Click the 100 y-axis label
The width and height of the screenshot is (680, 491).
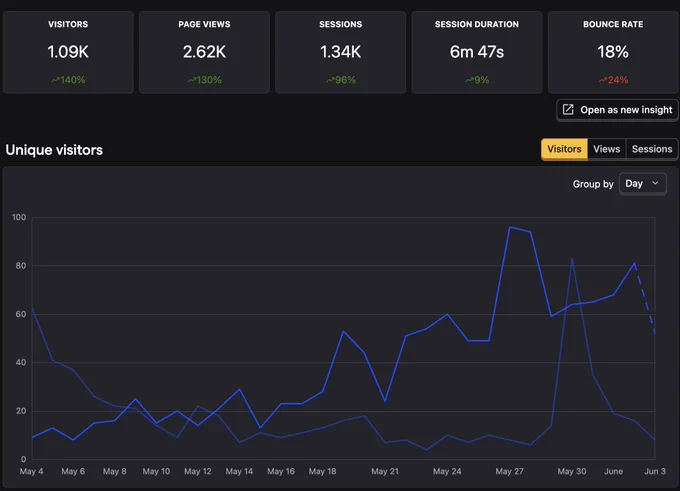click(19, 217)
